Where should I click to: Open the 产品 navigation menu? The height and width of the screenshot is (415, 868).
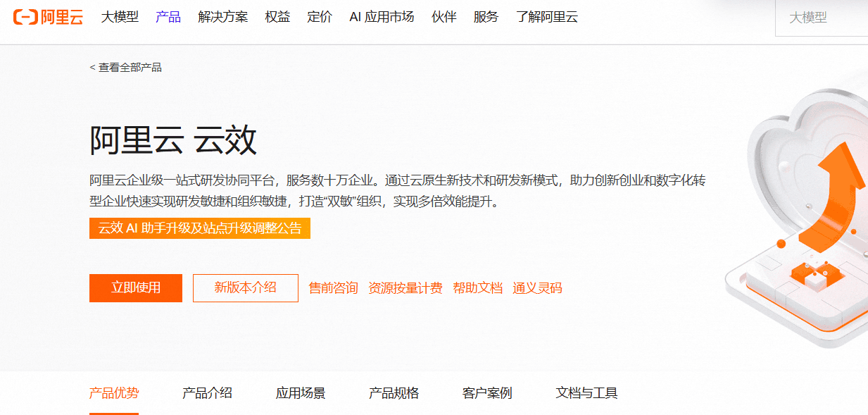[168, 18]
